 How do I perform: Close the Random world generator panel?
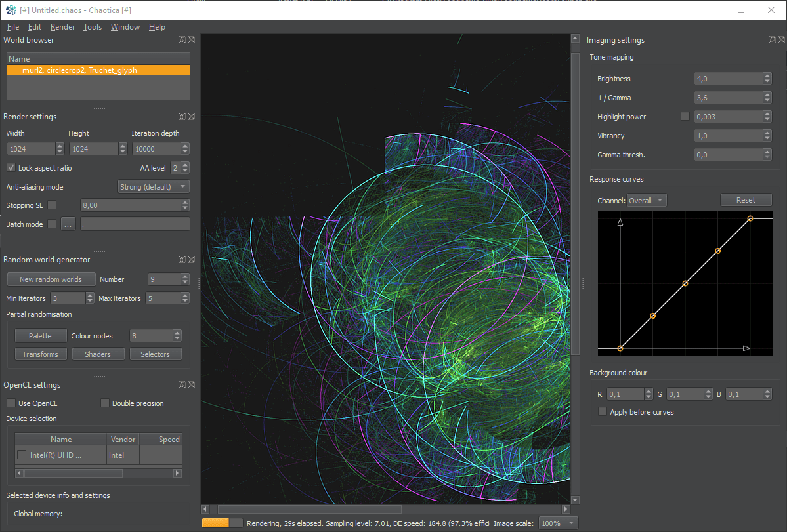191,260
